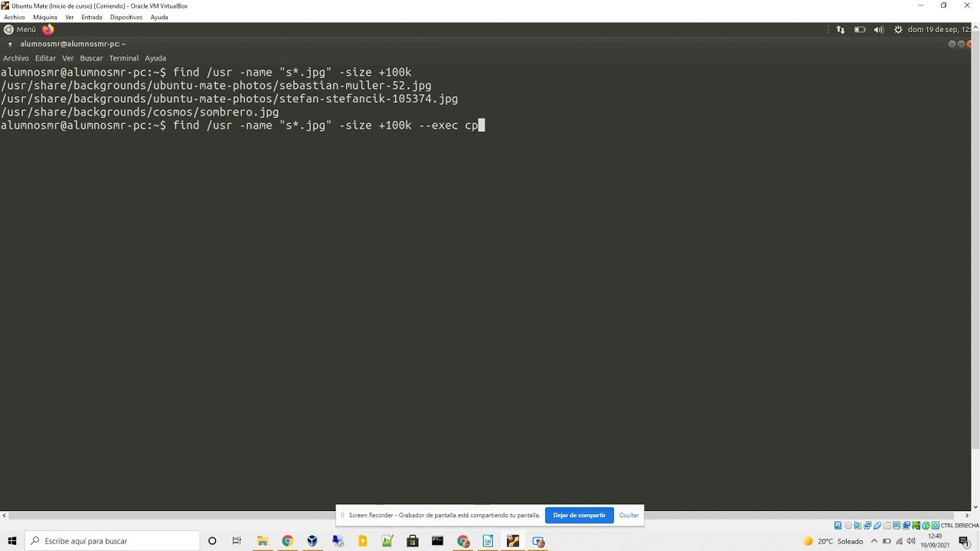Toggle Windows Task View
The width and height of the screenshot is (980, 551).
pos(237,541)
